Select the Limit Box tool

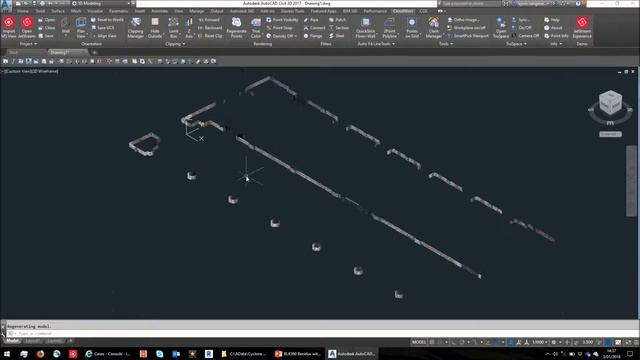[x=173, y=27]
